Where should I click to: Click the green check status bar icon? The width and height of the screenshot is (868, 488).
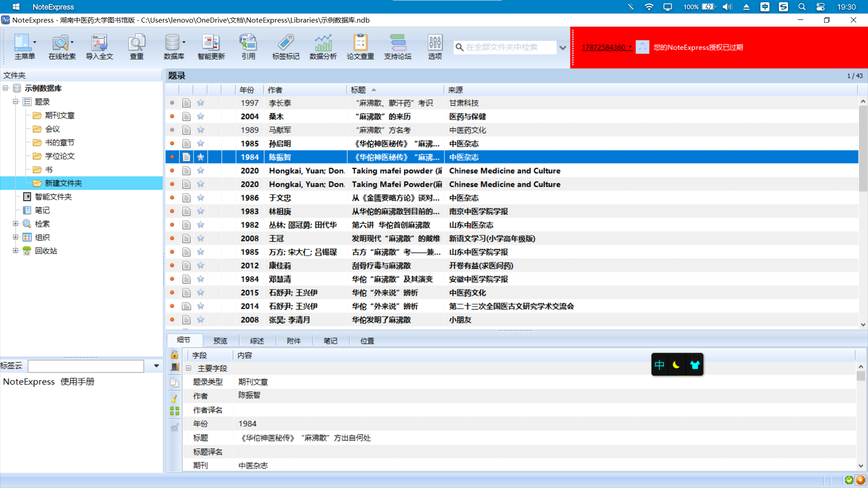[849, 480]
